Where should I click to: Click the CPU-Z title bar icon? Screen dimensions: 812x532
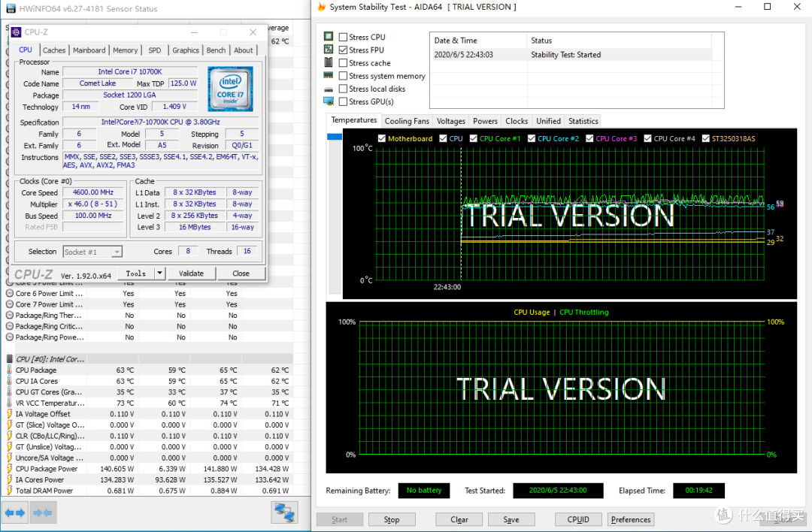[x=17, y=32]
